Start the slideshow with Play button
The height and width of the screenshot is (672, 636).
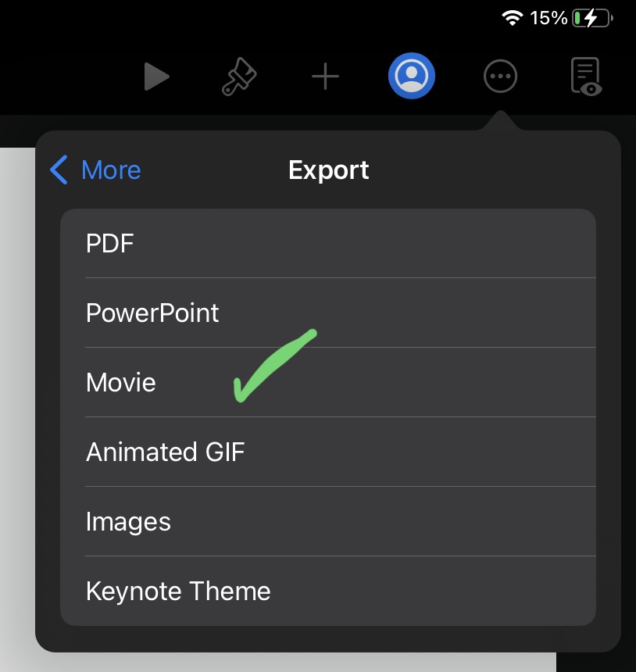coord(156,77)
